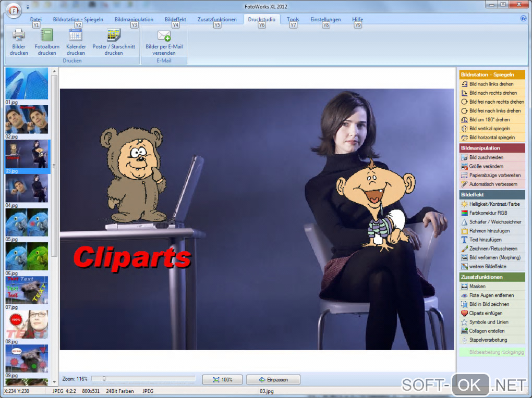
Task: Click the Zusatzfunktionen panel header
Action: click(x=492, y=277)
